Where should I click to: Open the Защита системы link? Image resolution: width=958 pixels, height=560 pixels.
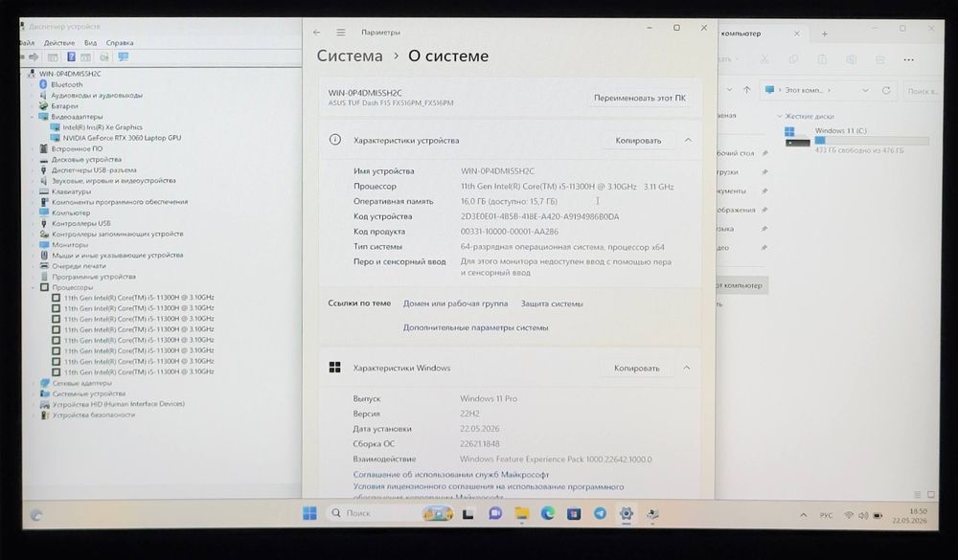[552, 303]
